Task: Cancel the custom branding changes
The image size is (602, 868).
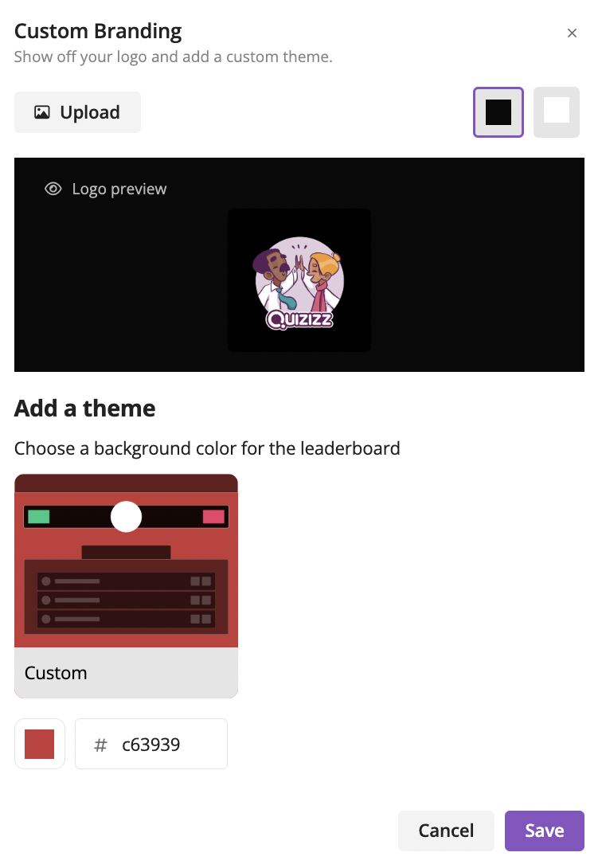Action: [446, 831]
